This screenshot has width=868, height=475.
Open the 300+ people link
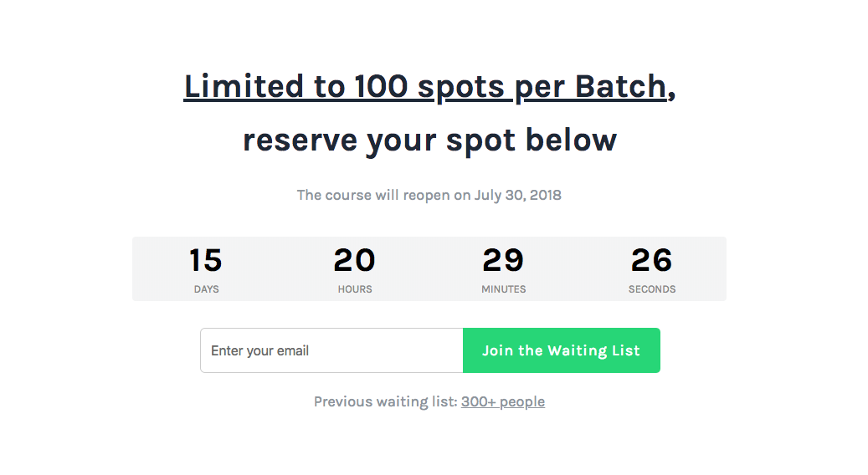502,401
